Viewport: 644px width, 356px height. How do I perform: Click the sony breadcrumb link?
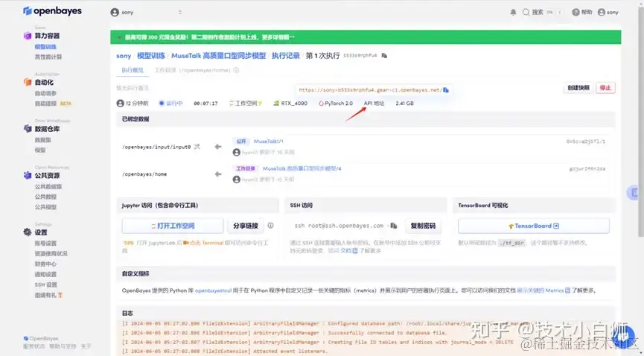click(x=124, y=56)
